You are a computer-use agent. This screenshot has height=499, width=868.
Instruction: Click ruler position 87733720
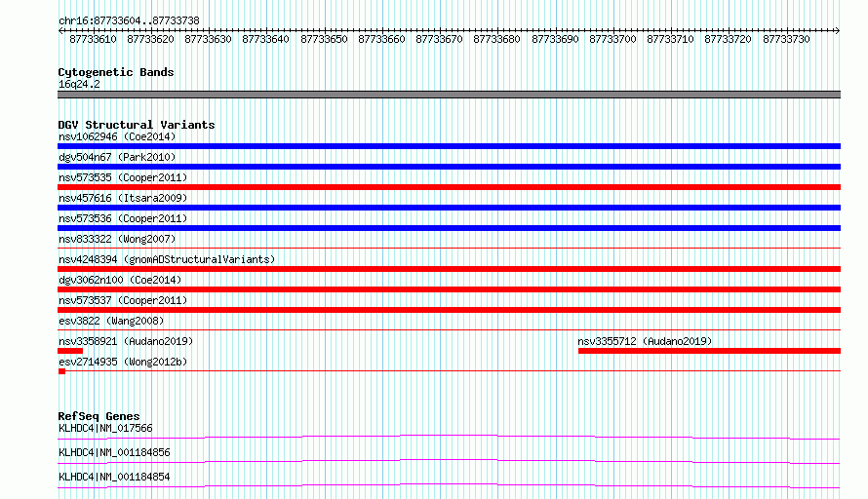[728, 39]
